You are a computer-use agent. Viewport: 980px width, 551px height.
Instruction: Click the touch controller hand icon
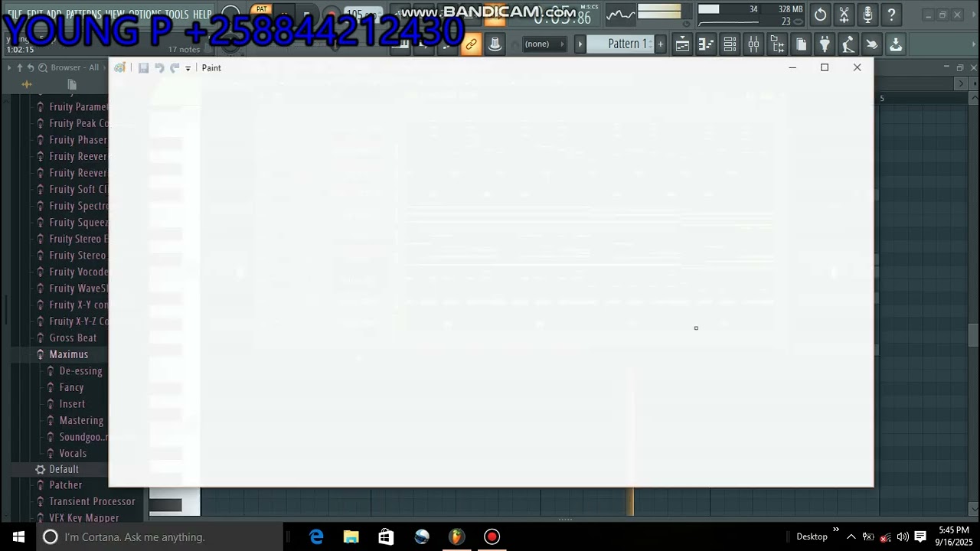point(872,44)
